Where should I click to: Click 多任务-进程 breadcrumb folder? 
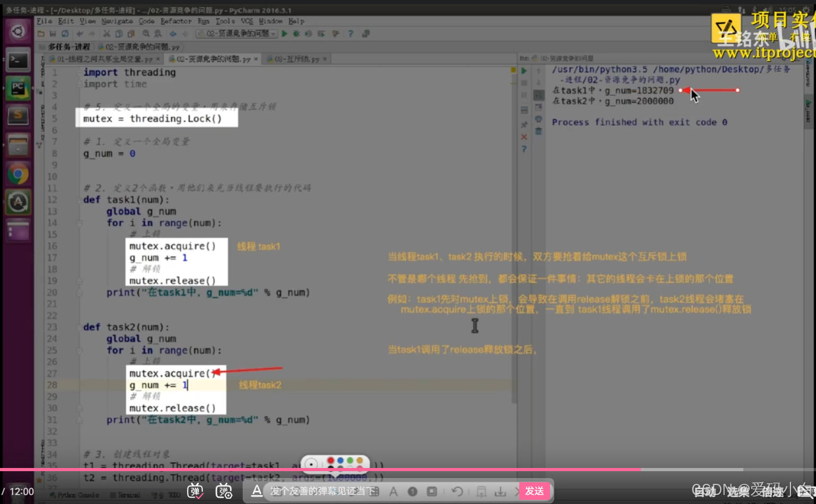pos(64,47)
